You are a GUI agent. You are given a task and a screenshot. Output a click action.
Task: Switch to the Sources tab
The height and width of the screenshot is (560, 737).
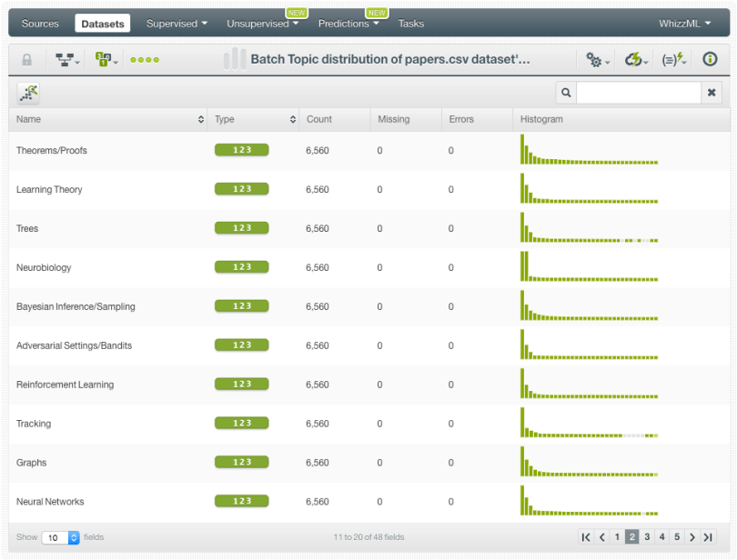40,24
